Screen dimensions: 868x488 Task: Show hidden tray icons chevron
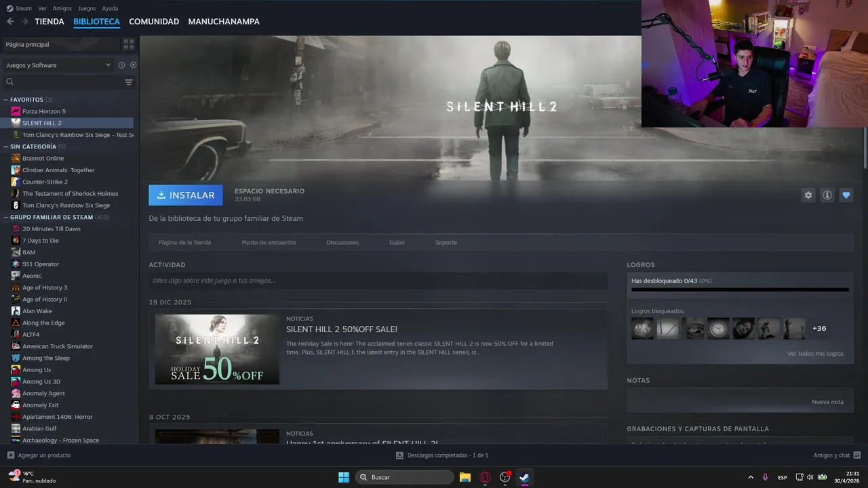pyautogui.click(x=750, y=477)
